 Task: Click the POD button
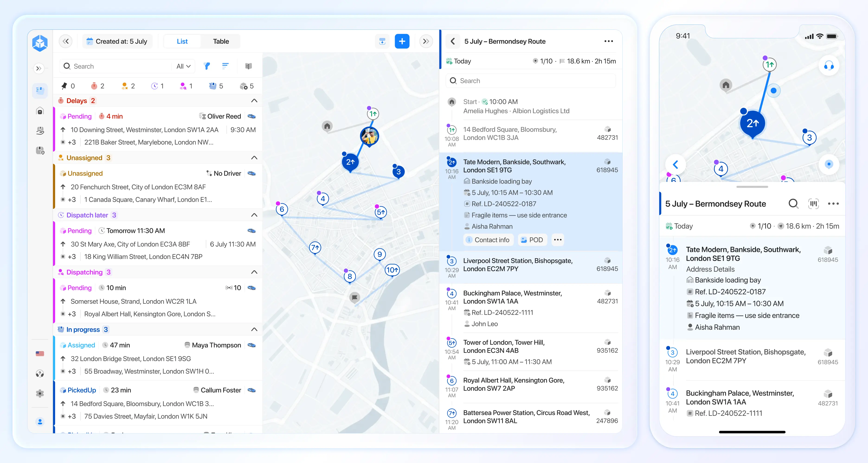click(532, 240)
